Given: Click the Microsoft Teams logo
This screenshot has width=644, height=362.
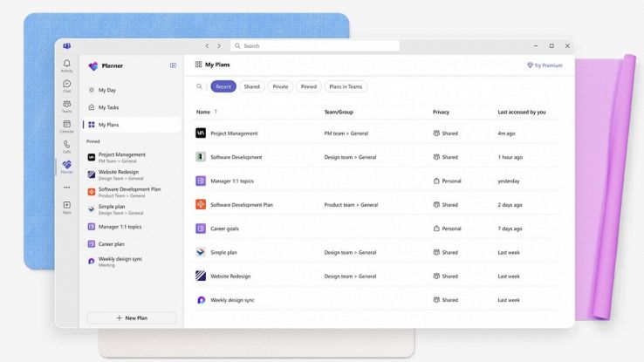Looking at the screenshot, I should [x=67, y=46].
